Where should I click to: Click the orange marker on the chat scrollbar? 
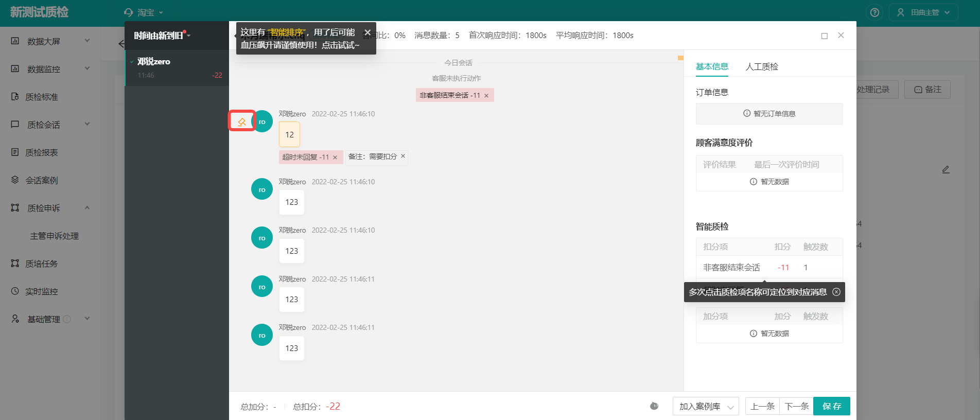(x=680, y=58)
